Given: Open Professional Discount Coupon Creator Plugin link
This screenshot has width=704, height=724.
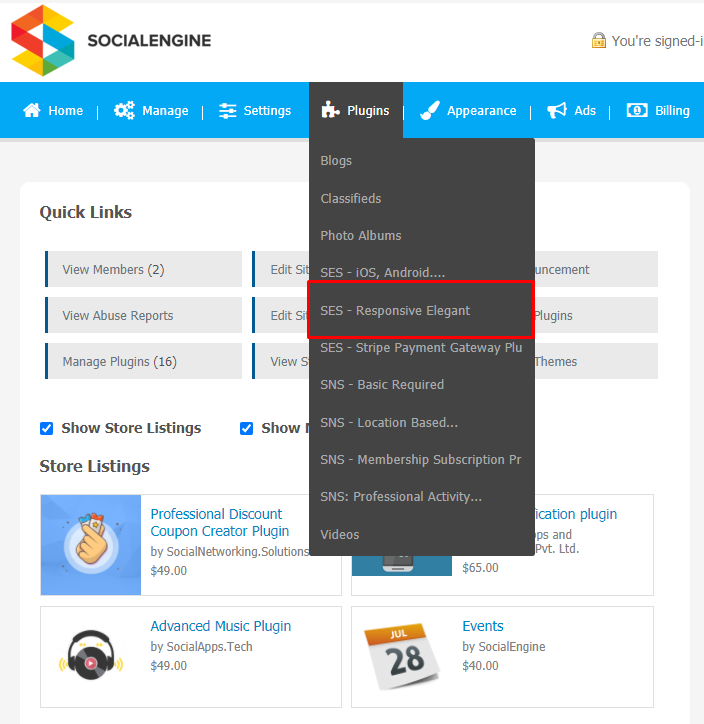Looking at the screenshot, I should 220,522.
